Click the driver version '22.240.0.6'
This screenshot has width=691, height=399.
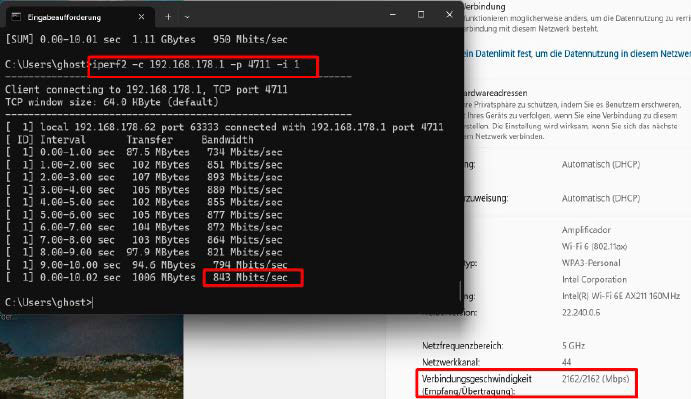point(581,313)
